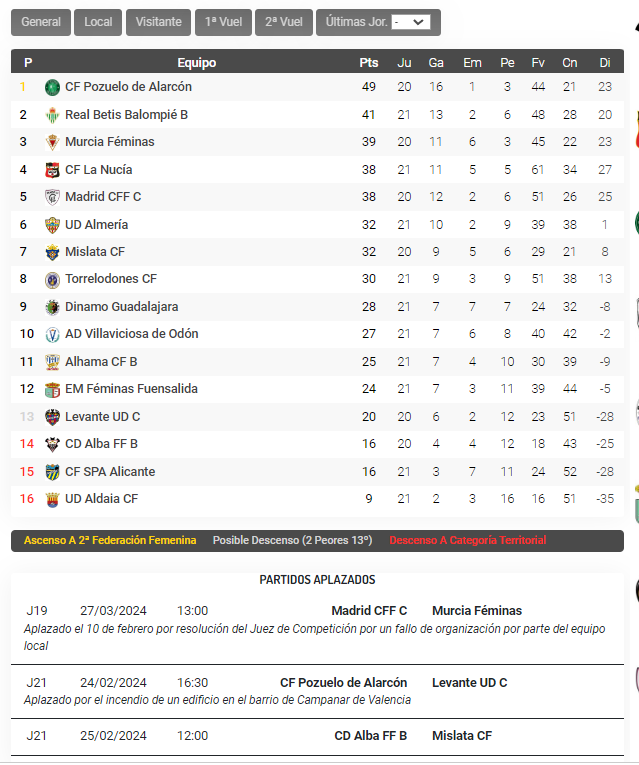The image size is (639, 765).
Task: Sort the standings by the Pts column header
Action: [369, 62]
